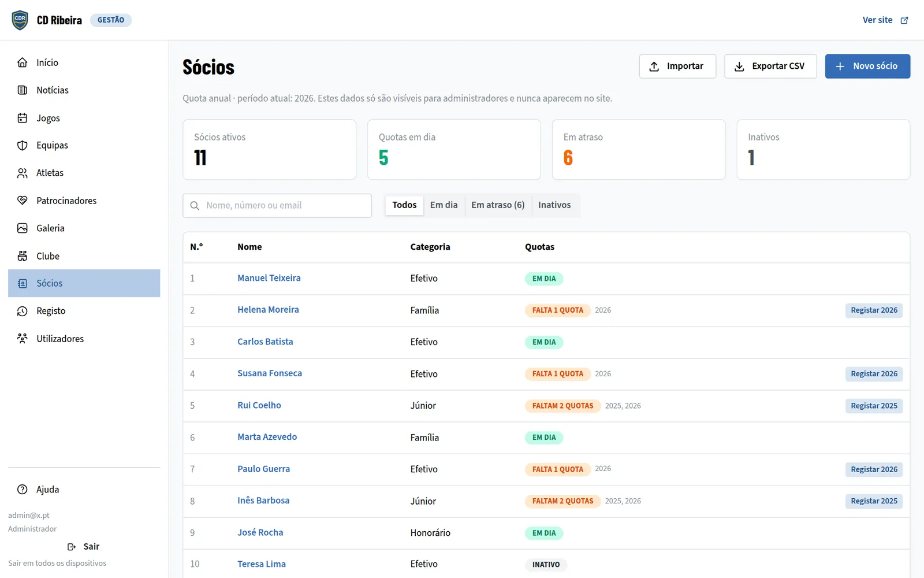Click the Ajuda question-mark icon
This screenshot has height=578, width=924.
(x=23, y=490)
